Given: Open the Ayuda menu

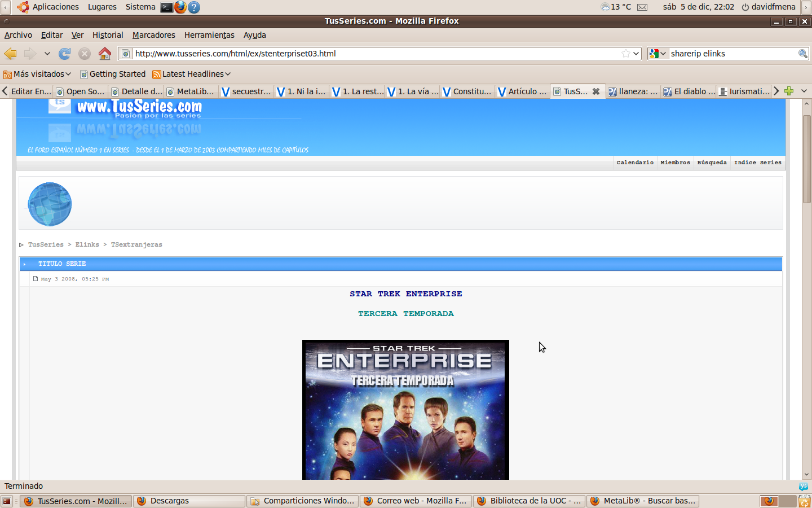Looking at the screenshot, I should point(255,35).
